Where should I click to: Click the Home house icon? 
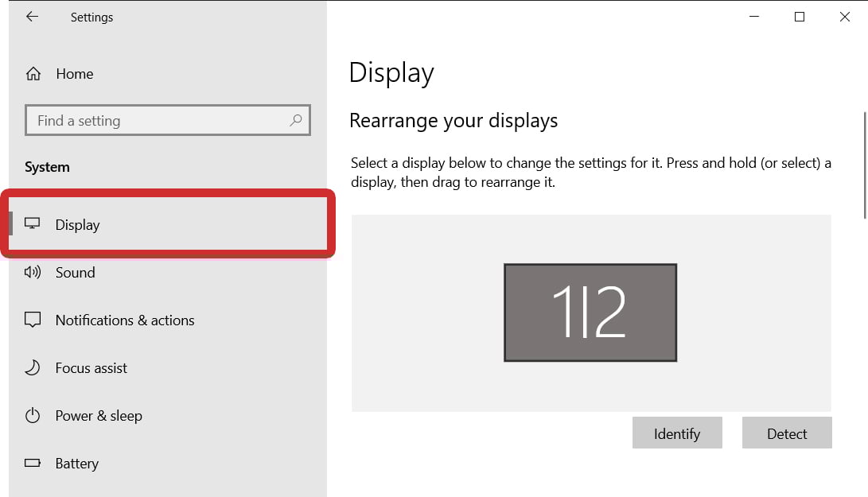[x=33, y=73]
